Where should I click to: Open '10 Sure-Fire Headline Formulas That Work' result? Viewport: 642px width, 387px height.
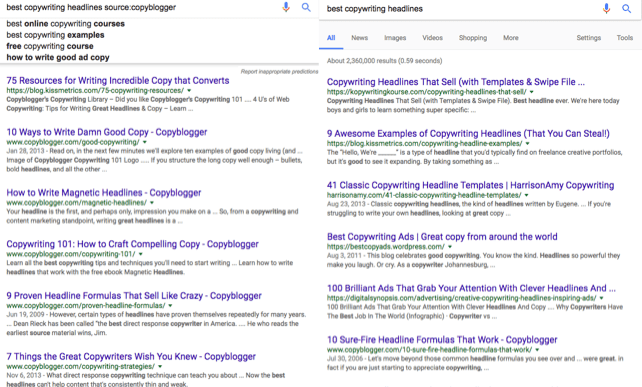442,340
